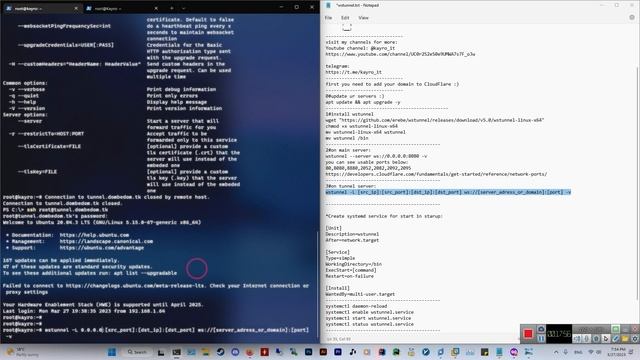This screenshot has width=640, height=360.
Task: Open terminal profile dropdown arrow
Action: (x=183, y=8)
